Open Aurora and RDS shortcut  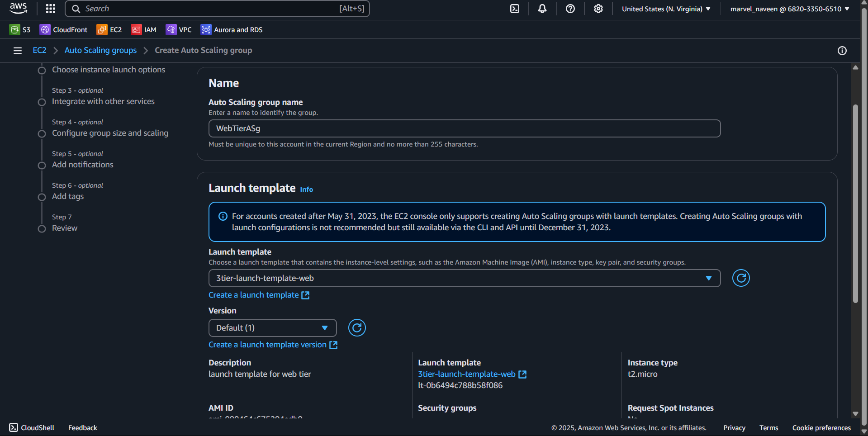(232, 30)
